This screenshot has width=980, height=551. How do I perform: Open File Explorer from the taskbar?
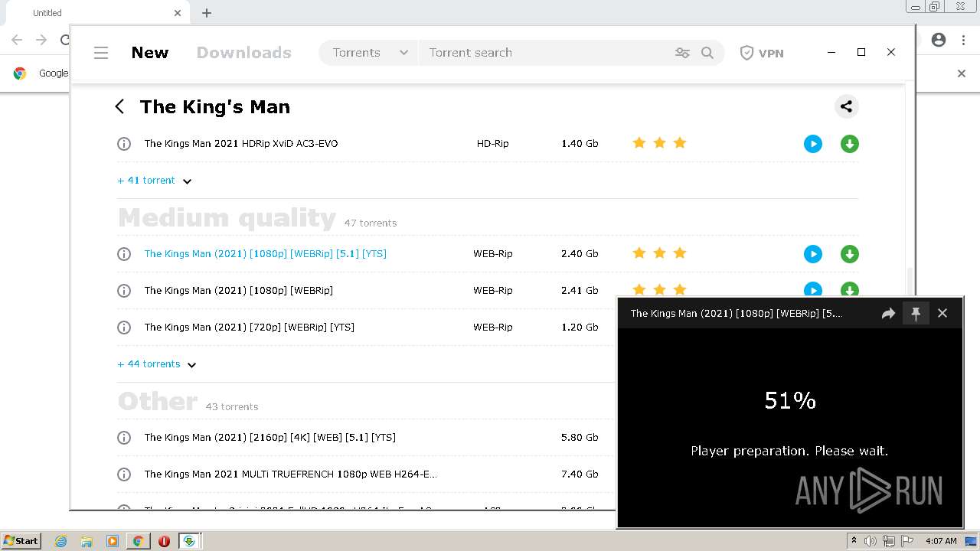[x=87, y=541]
